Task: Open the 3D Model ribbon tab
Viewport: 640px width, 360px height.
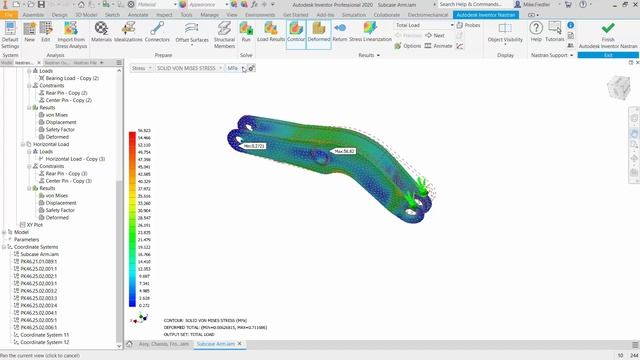Action: [87, 15]
